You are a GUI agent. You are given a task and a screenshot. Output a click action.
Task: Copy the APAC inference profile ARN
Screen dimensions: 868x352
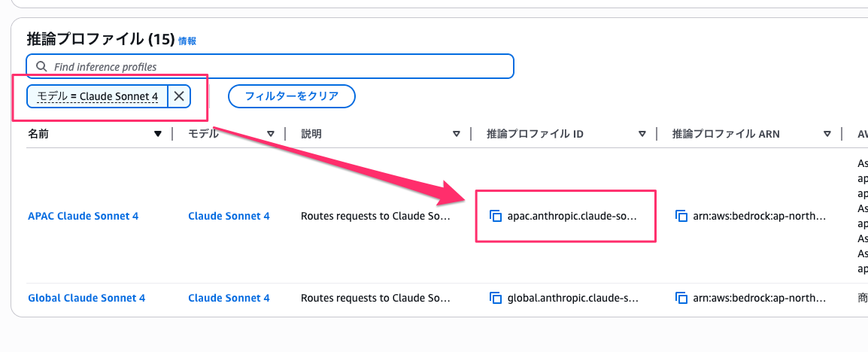[x=681, y=216]
